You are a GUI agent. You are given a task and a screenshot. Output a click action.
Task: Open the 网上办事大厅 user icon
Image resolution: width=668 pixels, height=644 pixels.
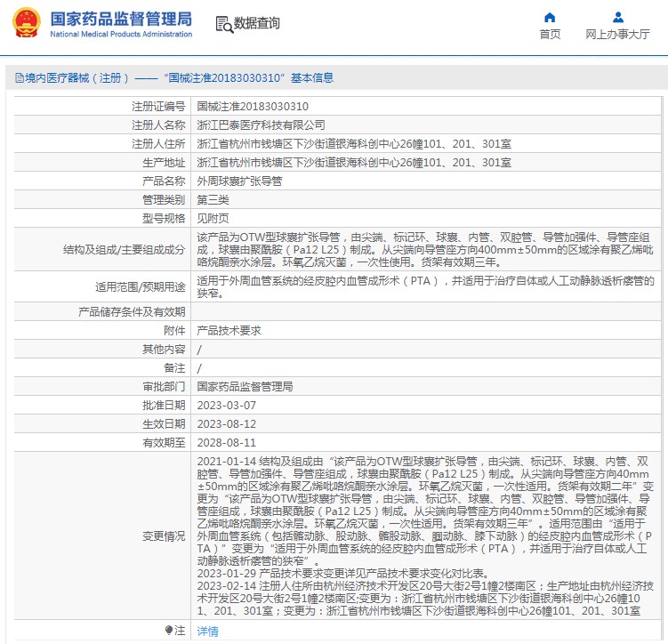(617, 18)
